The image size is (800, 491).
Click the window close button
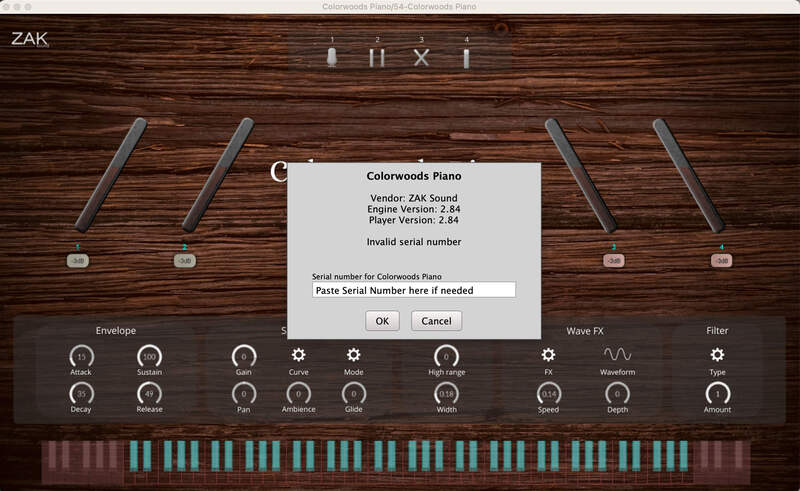[x=6, y=7]
